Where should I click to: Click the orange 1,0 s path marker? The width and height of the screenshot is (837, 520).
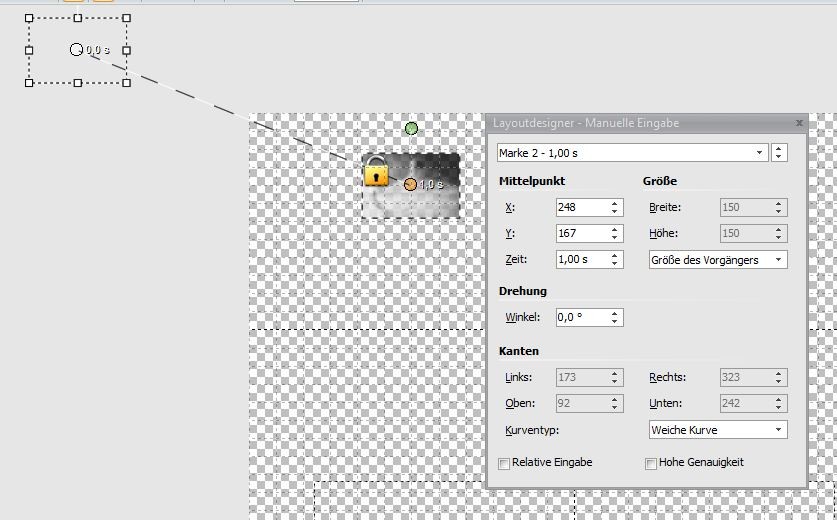tap(410, 184)
